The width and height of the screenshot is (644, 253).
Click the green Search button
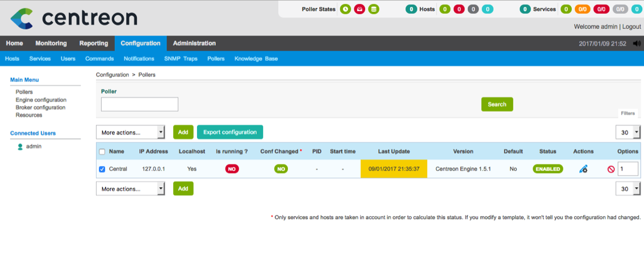(x=497, y=104)
